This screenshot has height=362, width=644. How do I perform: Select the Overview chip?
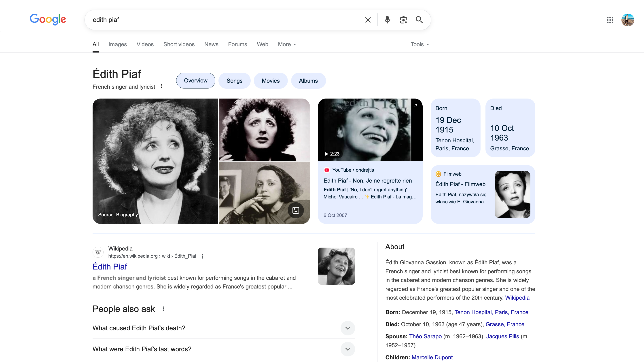pyautogui.click(x=195, y=81)
